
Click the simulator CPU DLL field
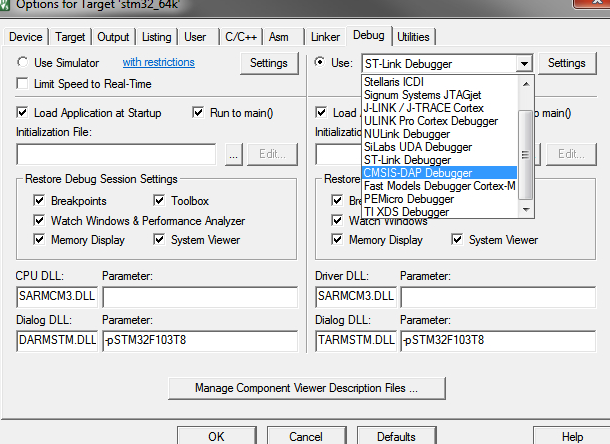(x=57, y=297)
